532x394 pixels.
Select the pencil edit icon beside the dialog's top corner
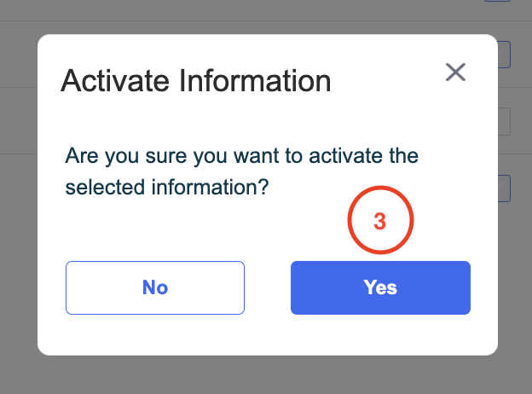[504, 55]
